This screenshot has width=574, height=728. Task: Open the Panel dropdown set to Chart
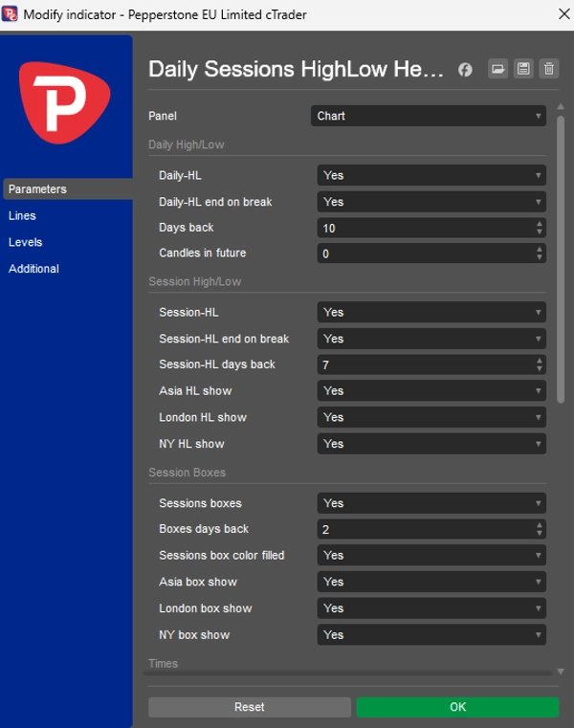tap(428, 116)
